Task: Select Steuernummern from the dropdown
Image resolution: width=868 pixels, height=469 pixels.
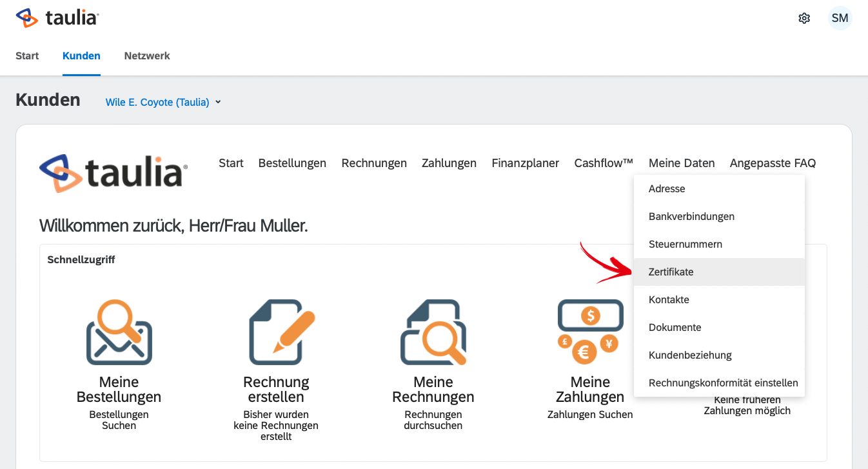Action: (719, 244)
